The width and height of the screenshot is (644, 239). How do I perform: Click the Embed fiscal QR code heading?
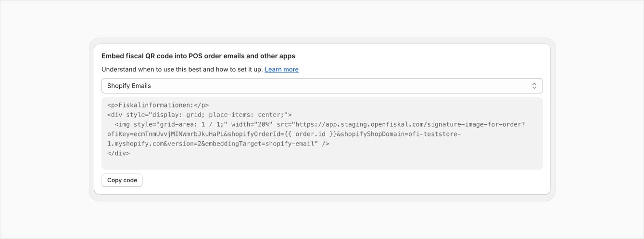tap(198, 56)
